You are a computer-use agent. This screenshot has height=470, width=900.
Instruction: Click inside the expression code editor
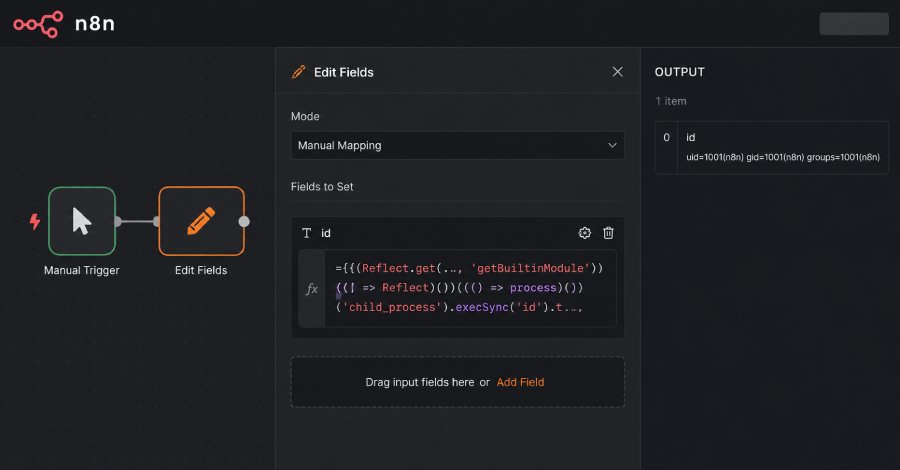[471, 288]
